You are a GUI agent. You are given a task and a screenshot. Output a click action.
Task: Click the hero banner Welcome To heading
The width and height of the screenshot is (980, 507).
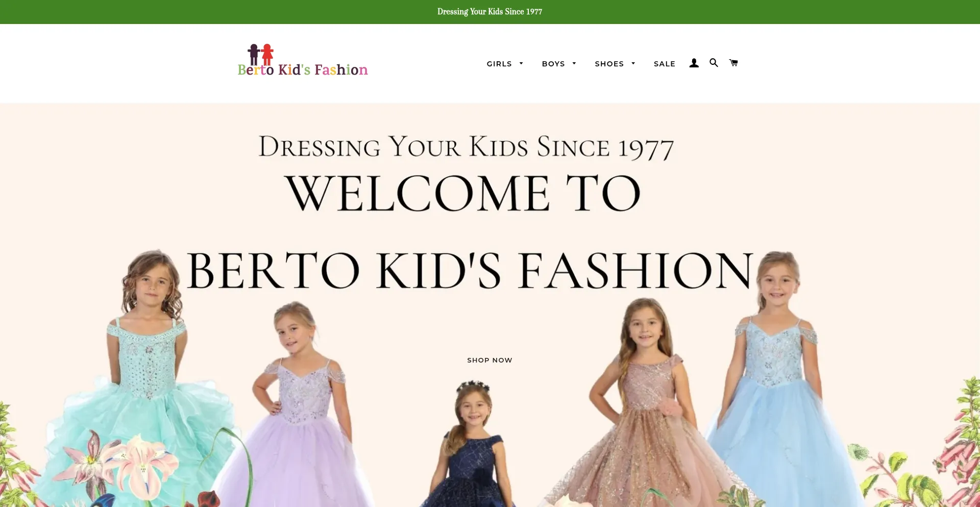point(462,193)
